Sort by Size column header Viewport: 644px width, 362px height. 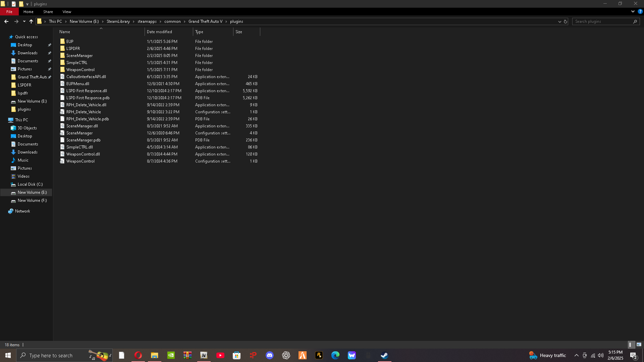[239, 32]
